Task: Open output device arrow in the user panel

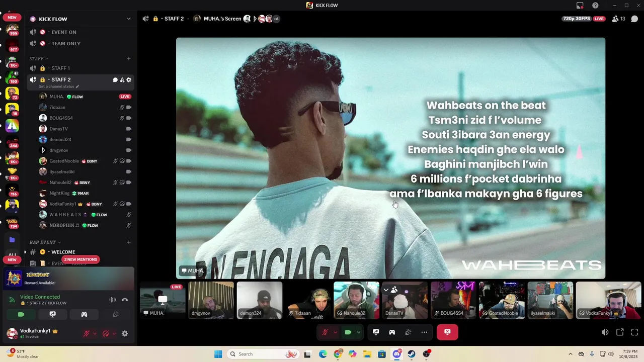Action: pos(114,333)
